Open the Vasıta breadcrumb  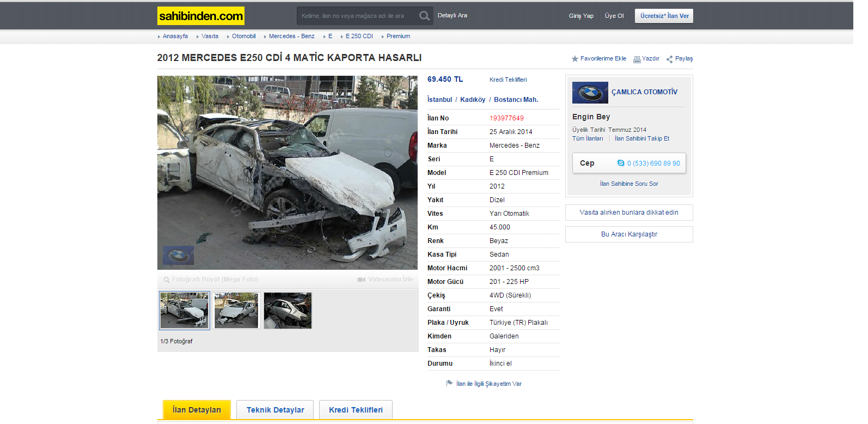tap(210, 36)
